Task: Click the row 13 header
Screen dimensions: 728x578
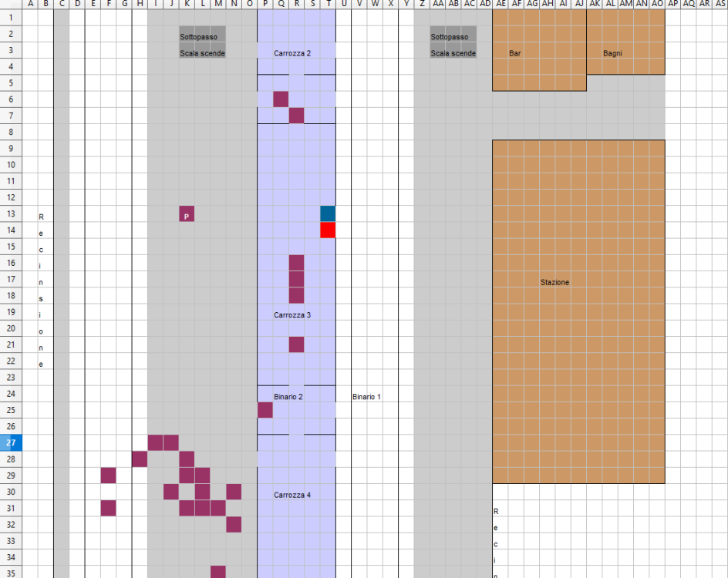Action: click(12, 214)
